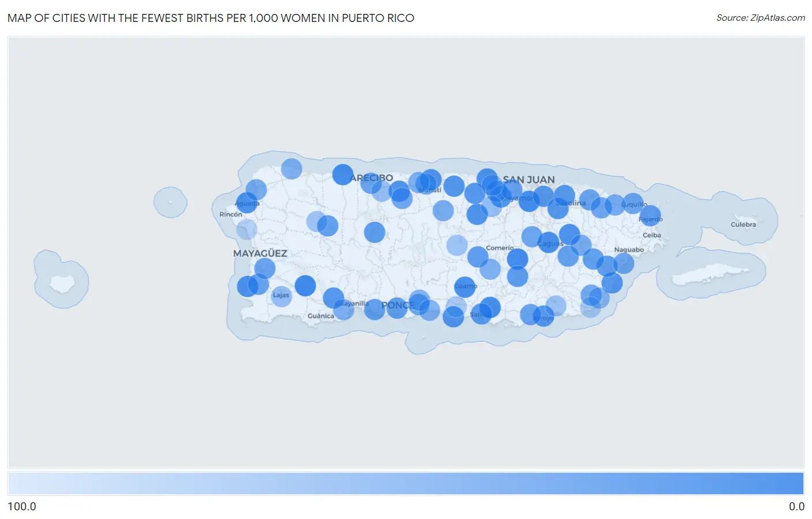This screenshot has width=812, height=519.
Task: Click the ARECIBO map label
Action: pos(371,178)
